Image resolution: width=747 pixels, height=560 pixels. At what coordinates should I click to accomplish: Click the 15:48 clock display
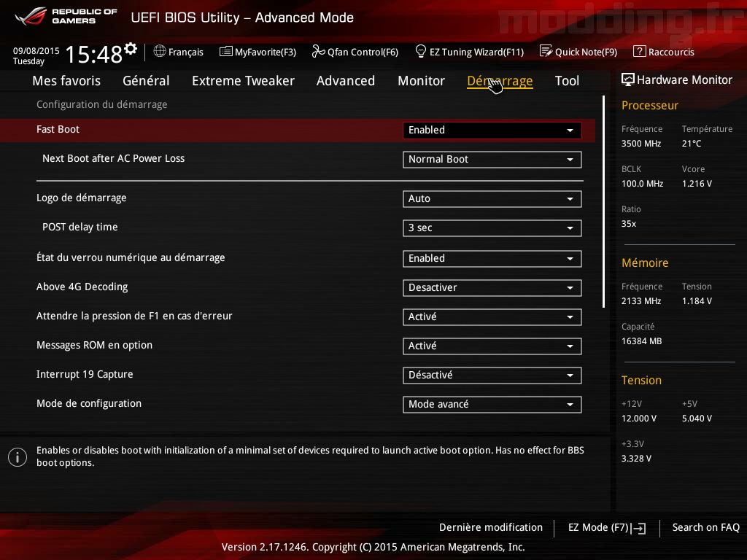click(x=94, y=54)
